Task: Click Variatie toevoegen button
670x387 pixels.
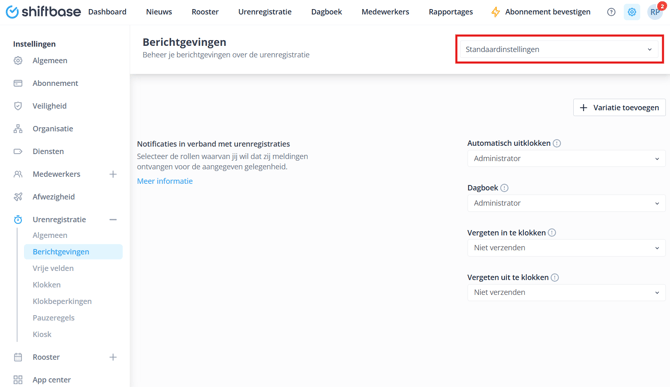Action: coord(619,108)
